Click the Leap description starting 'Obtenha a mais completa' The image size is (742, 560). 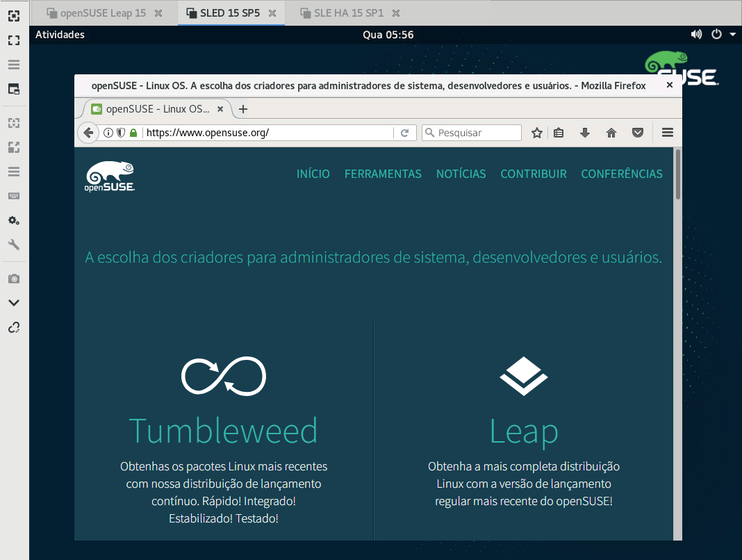[524, 484]
